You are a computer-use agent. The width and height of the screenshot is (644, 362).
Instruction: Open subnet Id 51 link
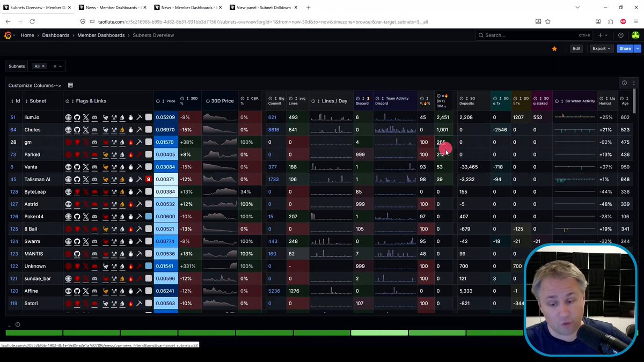tap(13, 117)
